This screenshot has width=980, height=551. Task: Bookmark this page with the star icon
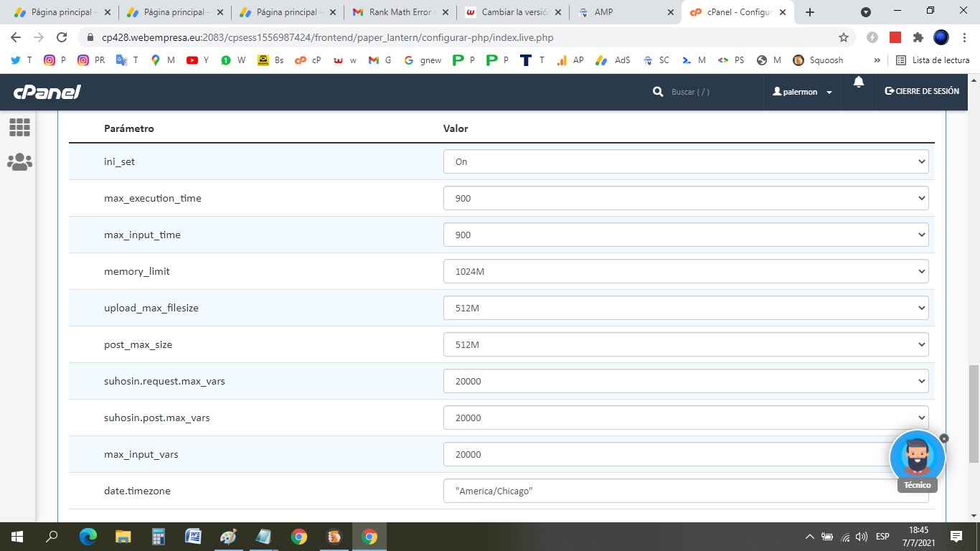(844, 37)
